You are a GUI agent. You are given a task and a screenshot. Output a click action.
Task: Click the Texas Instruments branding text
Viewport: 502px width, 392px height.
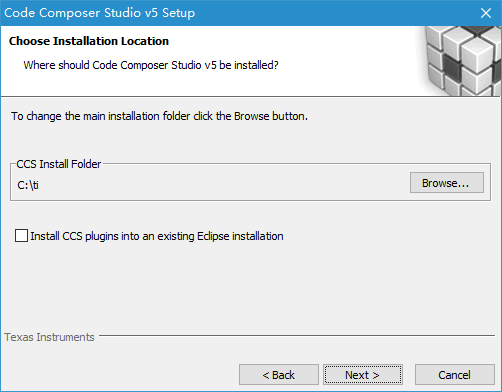click(x=49, y=337)
